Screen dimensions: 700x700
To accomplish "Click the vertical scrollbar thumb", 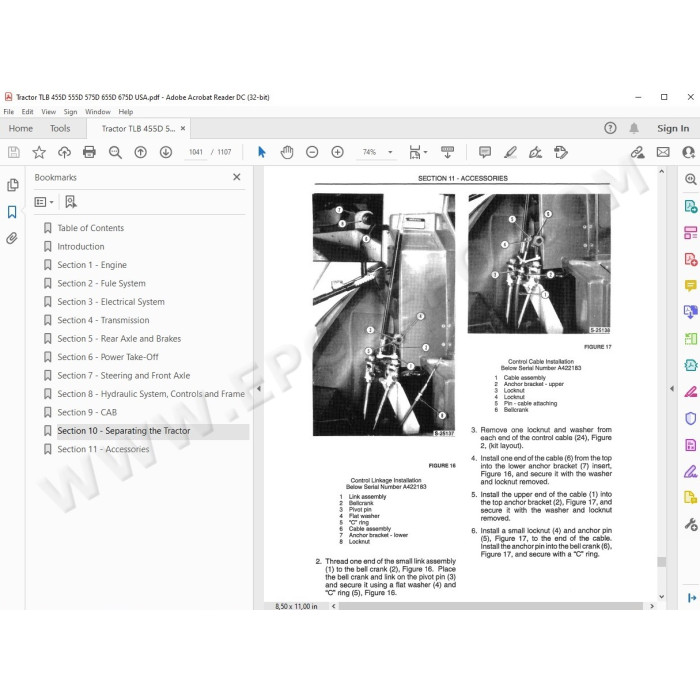I will tap(662, 562).
